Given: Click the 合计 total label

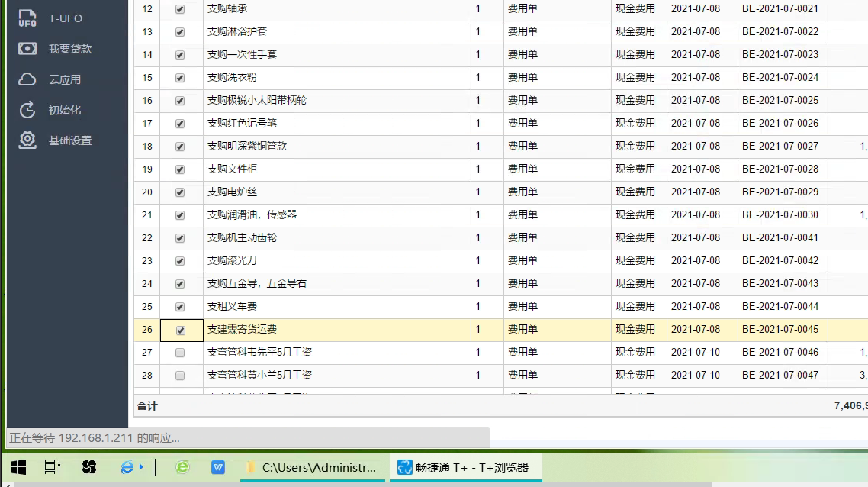Looking at the screenshot, I should pyautogui.click(x=147, y=406).
